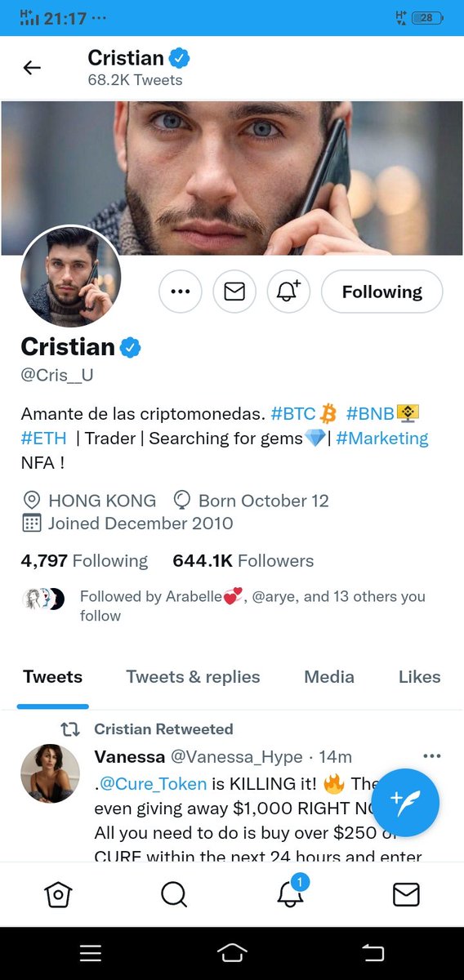The width and height of the screenshot is (464, 980).
Task: Open the Search tab in bottom navigation
Action: (x=174, y=894)
